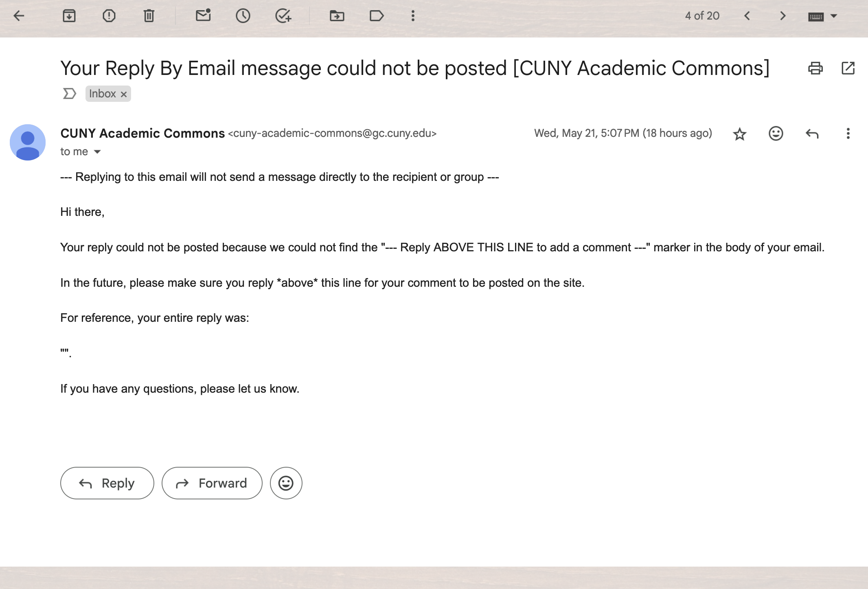Image resolution: width=868 pixels, height=589 pixels.
Task: Click the Reply button below the message
Action: click(107, 483)
